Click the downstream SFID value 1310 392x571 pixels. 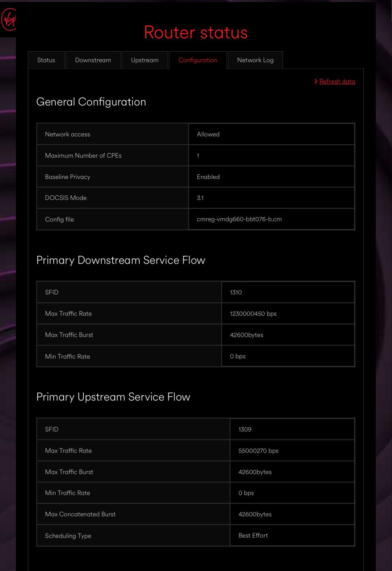pyautogui.click(x=236, y=292)
